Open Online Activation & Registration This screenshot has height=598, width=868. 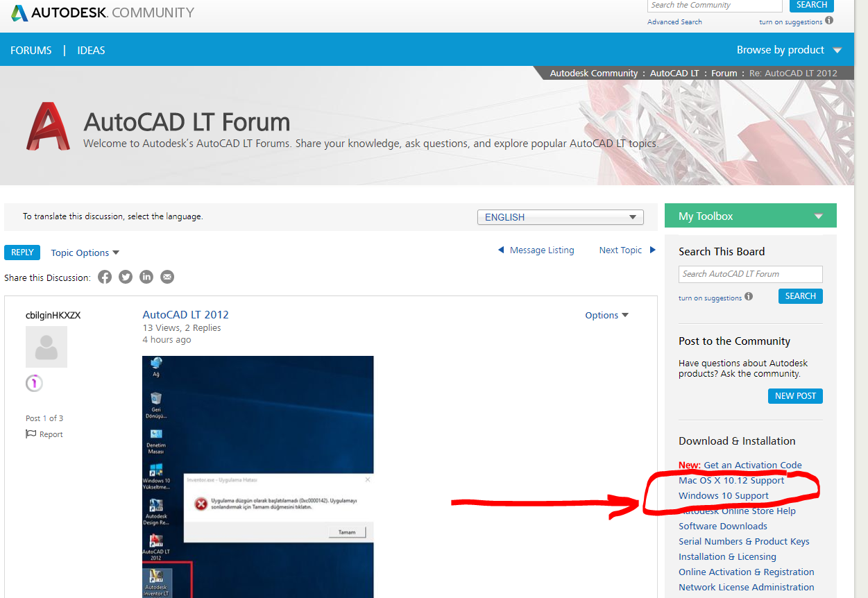point(747,572)
